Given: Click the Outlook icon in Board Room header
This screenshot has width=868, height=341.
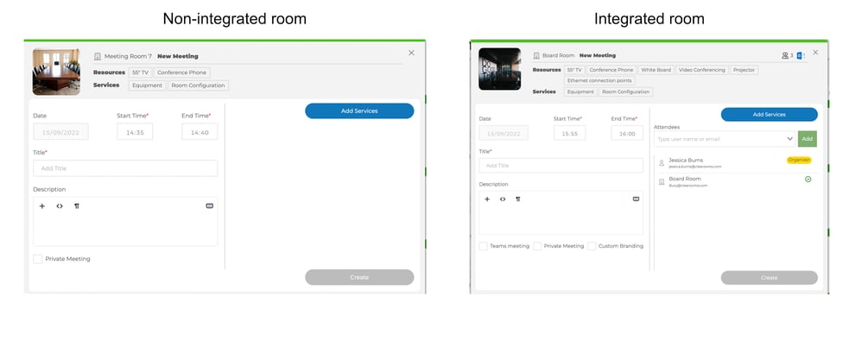Looking at the screenshot, I should [800, 55].
